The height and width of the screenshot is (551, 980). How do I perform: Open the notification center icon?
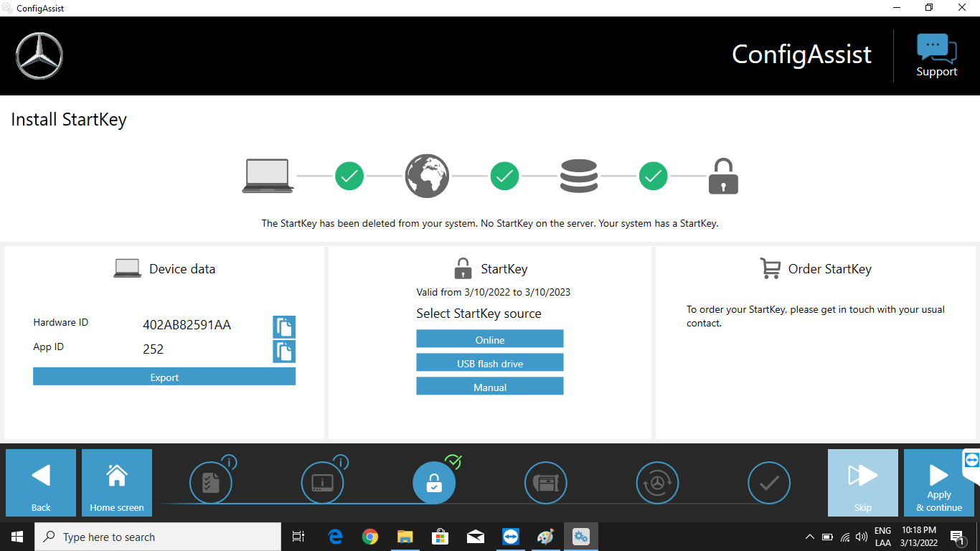pos(957,537)
